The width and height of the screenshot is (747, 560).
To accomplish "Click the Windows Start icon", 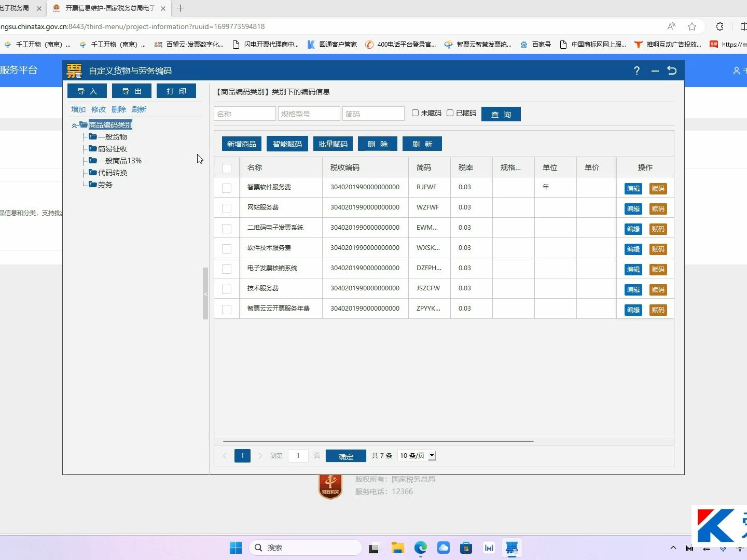I will [x=236, y=548].
